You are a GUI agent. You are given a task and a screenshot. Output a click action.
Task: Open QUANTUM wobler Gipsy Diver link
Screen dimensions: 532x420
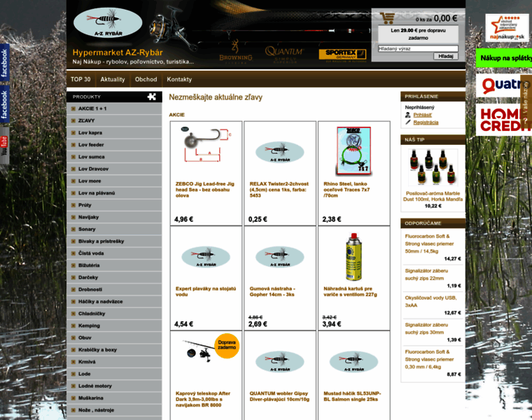[x=279, y=396]
